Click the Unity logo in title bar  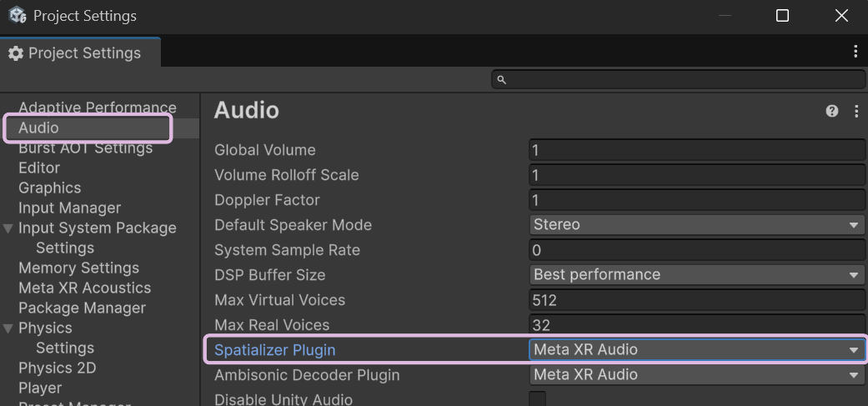[x=18, y=16]
